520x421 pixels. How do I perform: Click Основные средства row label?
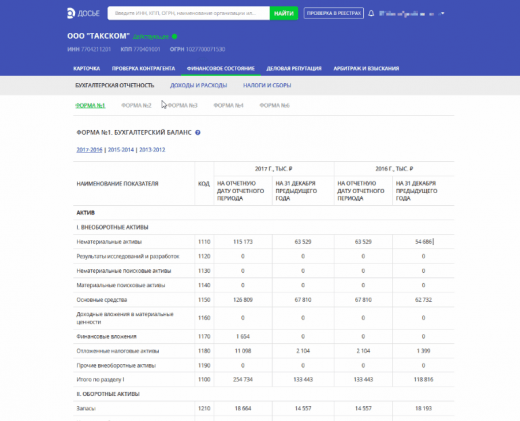(x=102, y=300)
